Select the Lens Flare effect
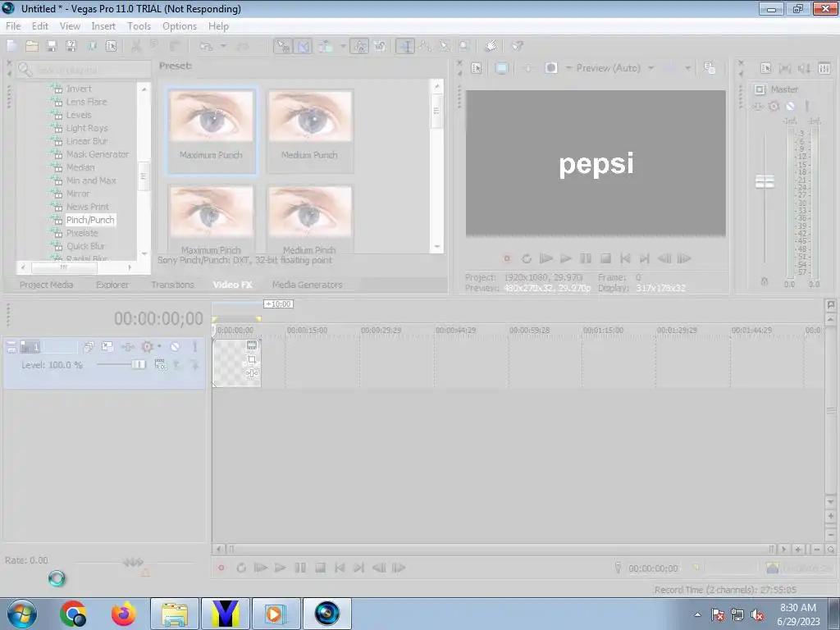The width and height of the screenshot is (840, 630). coord(86,102)
